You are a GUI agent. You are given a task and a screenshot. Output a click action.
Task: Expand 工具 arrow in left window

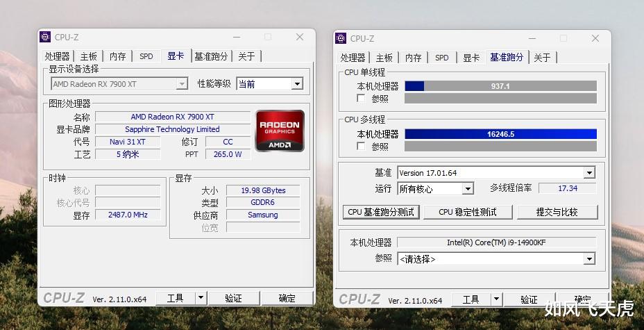pos(201,298)
